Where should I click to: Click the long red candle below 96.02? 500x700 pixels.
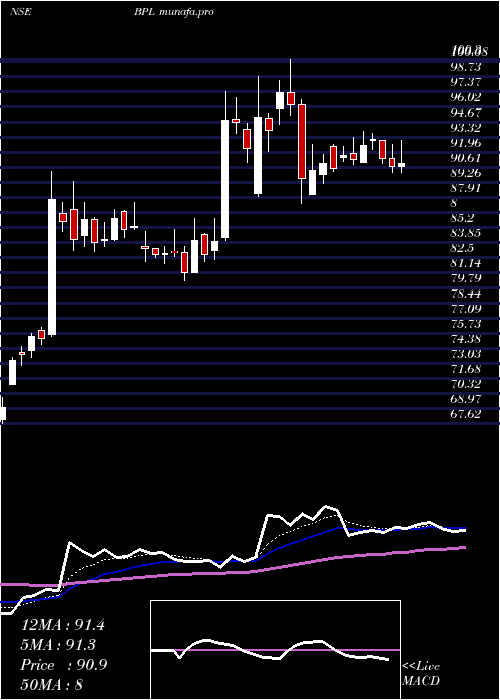pos(302,142)
